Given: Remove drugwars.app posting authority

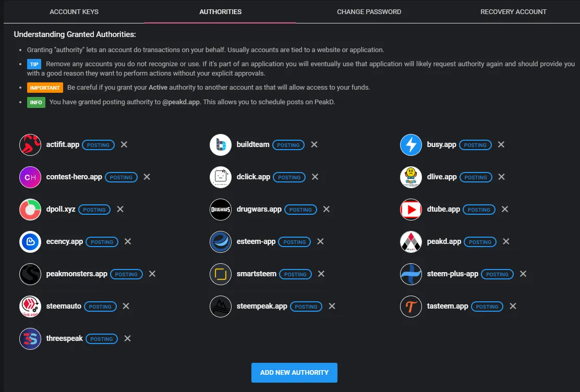Looking at the screenshot, I should (327, 210).
